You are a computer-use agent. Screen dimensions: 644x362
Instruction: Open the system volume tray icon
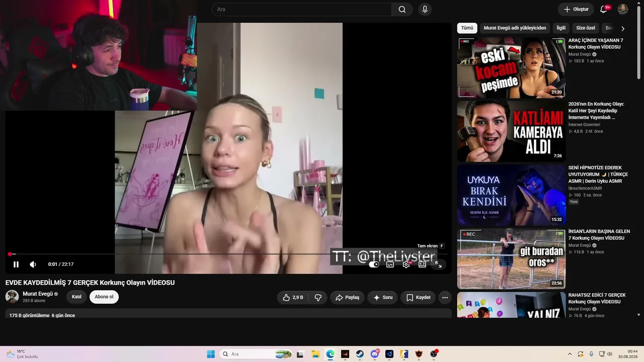[x=609, y=354]
